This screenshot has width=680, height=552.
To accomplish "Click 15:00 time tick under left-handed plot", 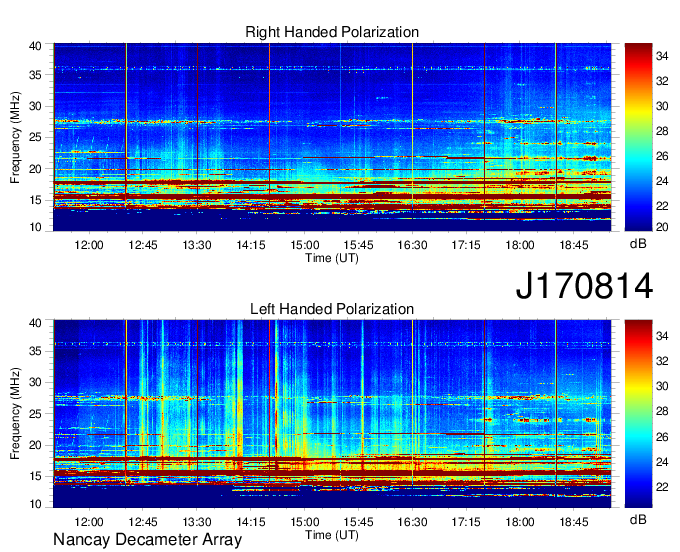I will pos(304,522).
